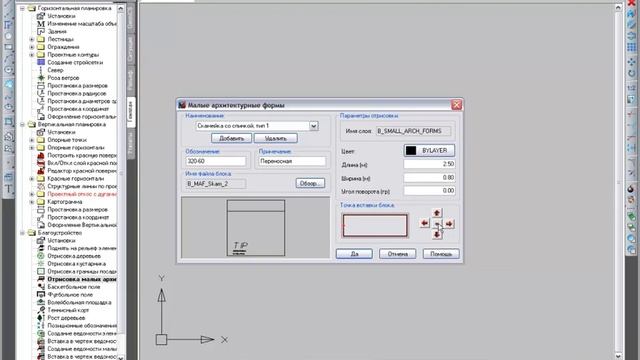Open 'Установки' under 'Благоустройство'
The width and height of the screenshot is (640, 360).
pos(61,240)
